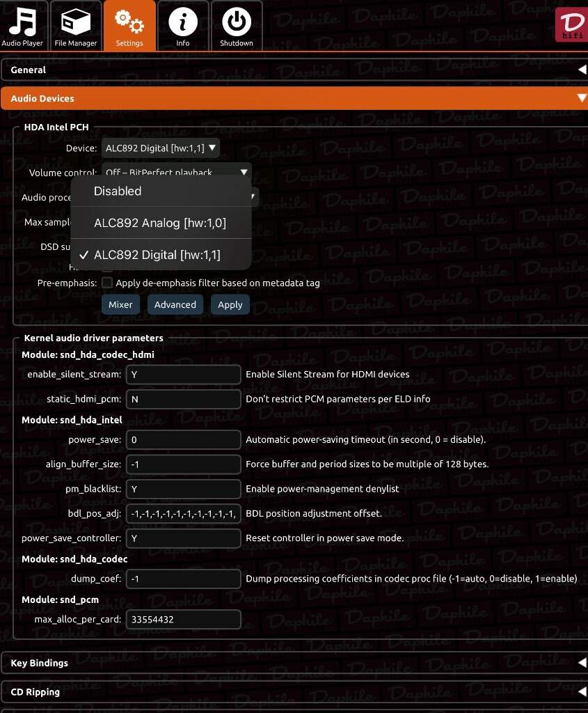Expand the General section
Viewport: 588px width, 713px height.
[x=294, y=70]
